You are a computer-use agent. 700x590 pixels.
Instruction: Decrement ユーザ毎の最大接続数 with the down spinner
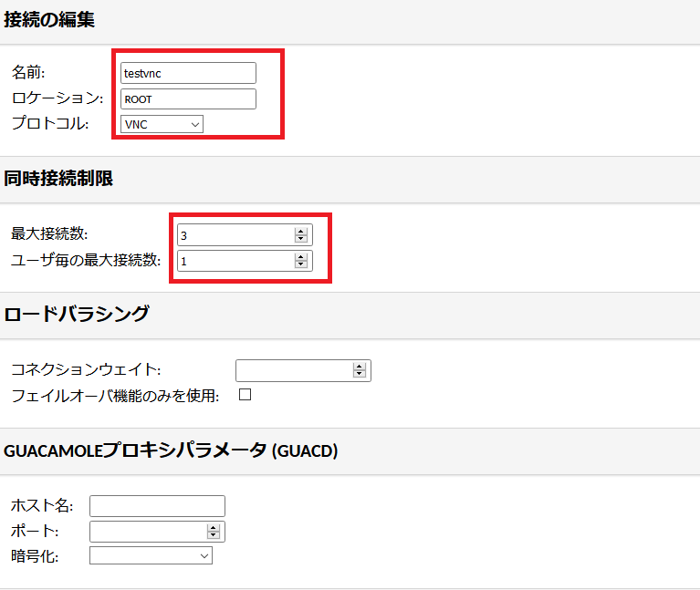301,264
